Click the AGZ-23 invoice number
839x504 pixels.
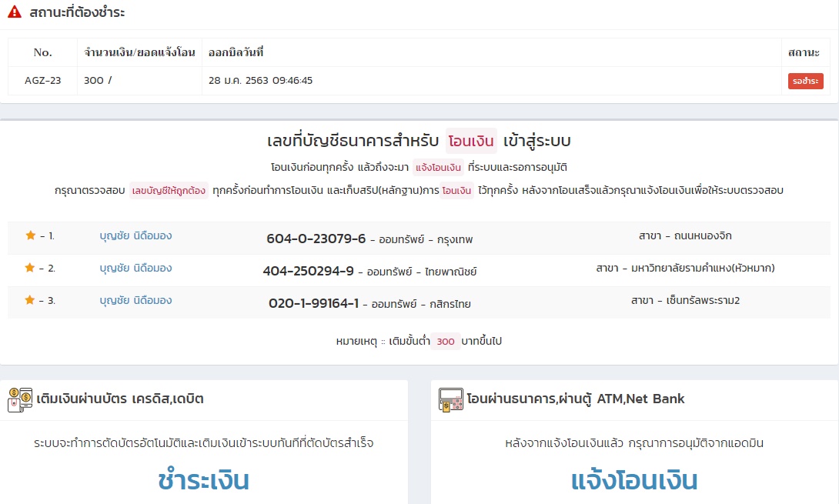coord(42,81)
